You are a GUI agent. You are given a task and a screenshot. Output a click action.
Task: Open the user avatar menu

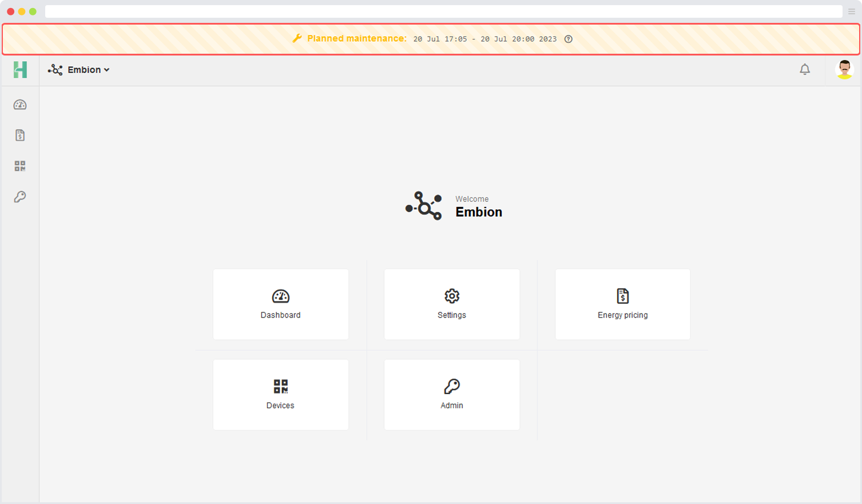pyautogui.click(x=844, y=70)
